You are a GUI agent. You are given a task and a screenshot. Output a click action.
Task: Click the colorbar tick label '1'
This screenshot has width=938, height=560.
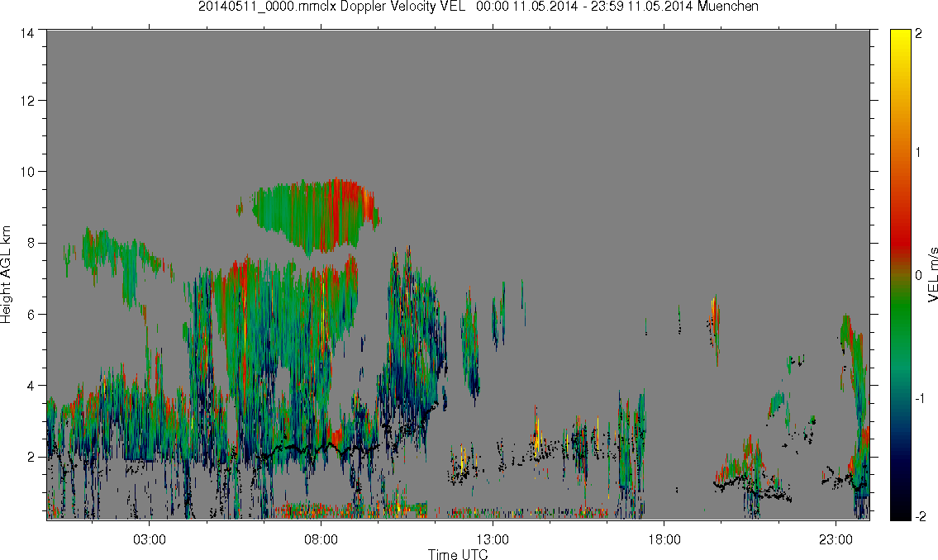click(x=919, y=152)
